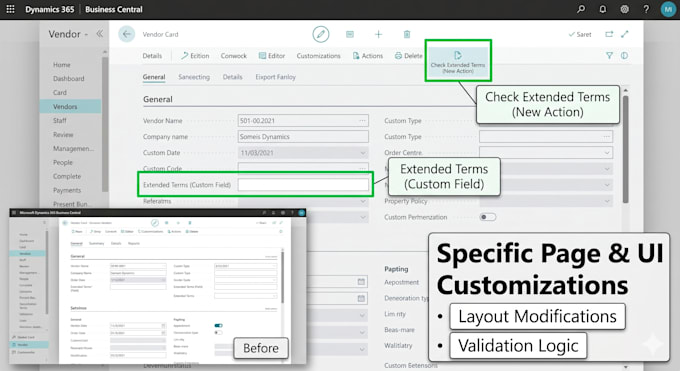
Task: Collapse the Vendor sidebar with double chevron
Action: tap(100, 34)
